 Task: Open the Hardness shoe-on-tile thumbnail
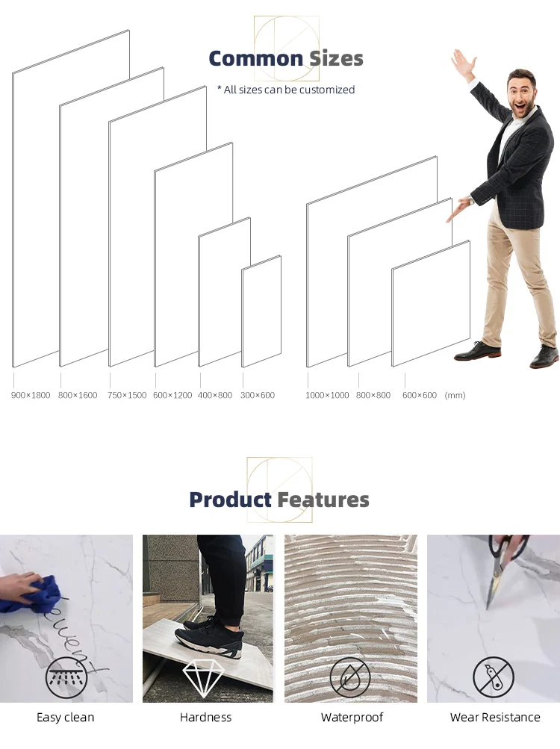208,618
